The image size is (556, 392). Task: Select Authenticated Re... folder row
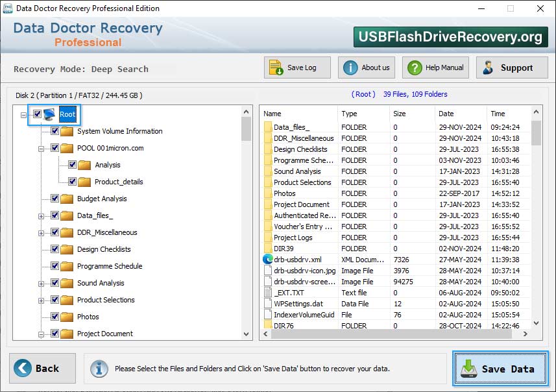(396, 215)
